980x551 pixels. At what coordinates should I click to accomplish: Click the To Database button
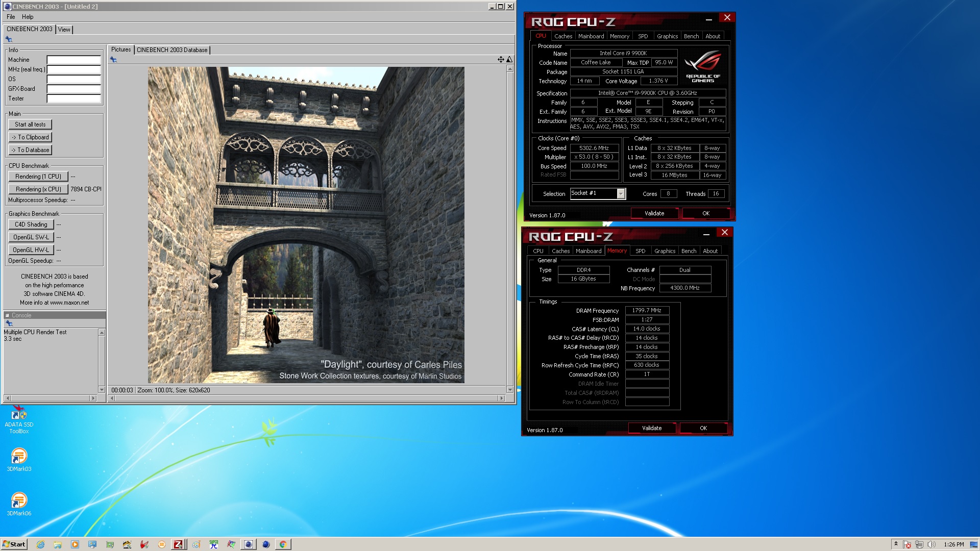(30, 150)
